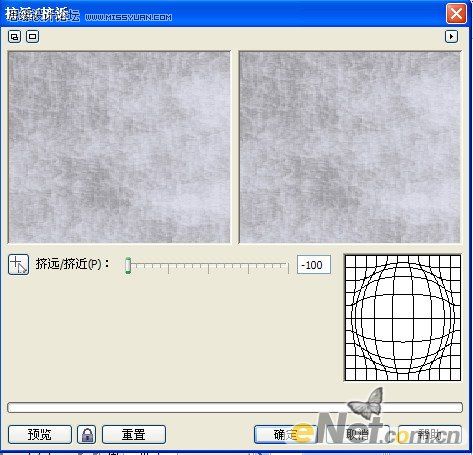The image size is (473, 455).
Task: Click the pinch/punch slider handle
Action: pyautogui.click(x=128, y=266)
